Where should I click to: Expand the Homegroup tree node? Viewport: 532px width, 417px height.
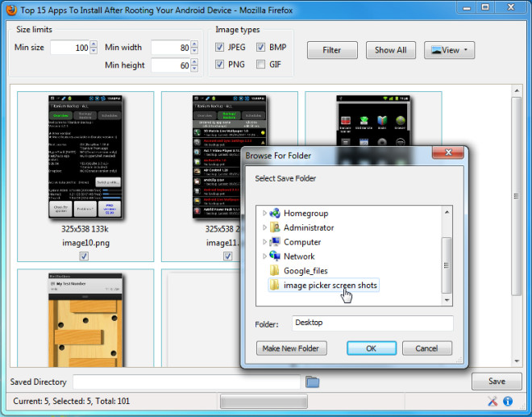[264, 213]
